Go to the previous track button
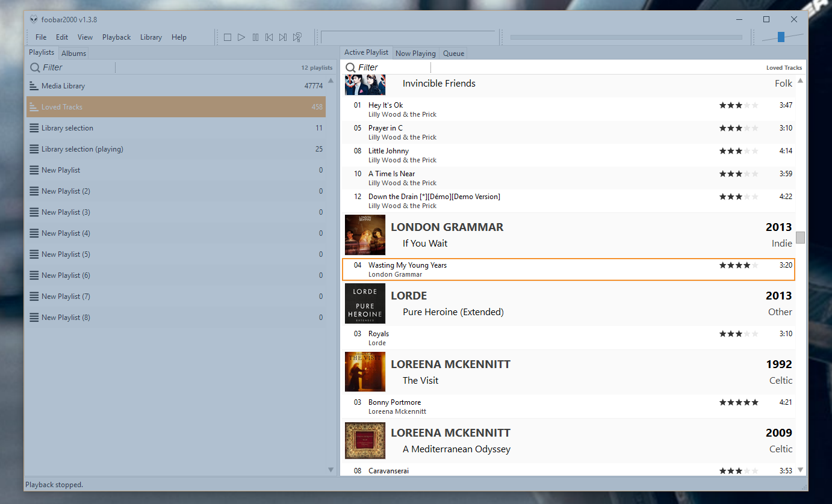This screenshot has width=832, height=504. [x=269, y=37]
